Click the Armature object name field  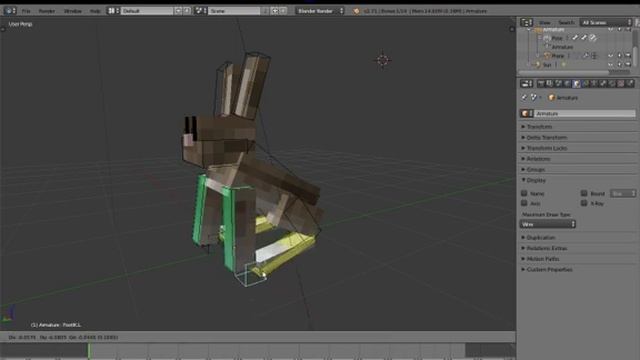tap(585, 113)
